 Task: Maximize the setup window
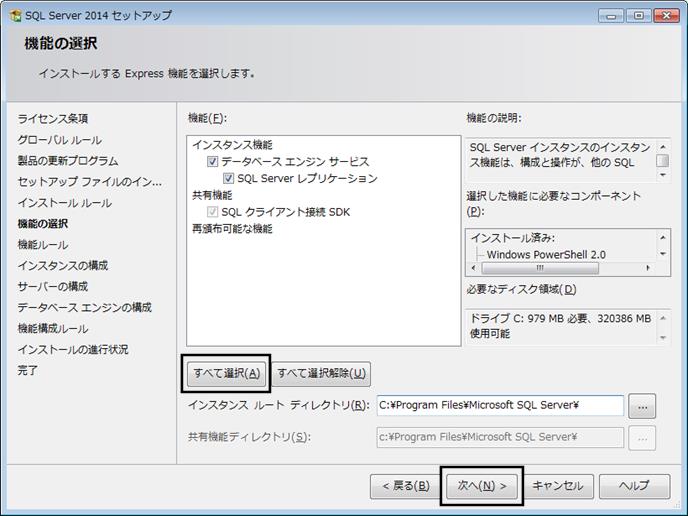click(638, 16)
